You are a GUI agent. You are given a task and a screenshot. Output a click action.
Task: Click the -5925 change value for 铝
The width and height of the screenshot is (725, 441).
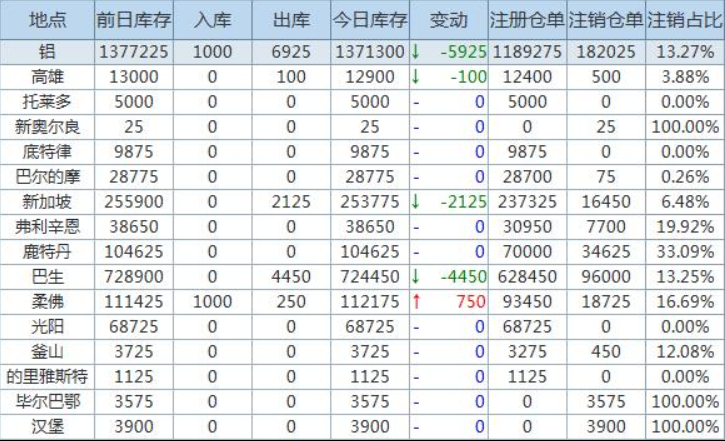(x=461, y=51)
